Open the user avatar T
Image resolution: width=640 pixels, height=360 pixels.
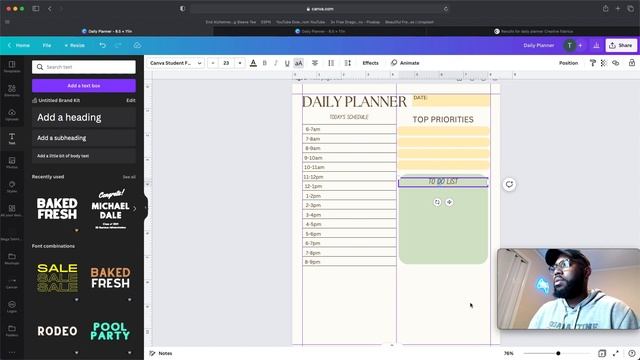569,45
